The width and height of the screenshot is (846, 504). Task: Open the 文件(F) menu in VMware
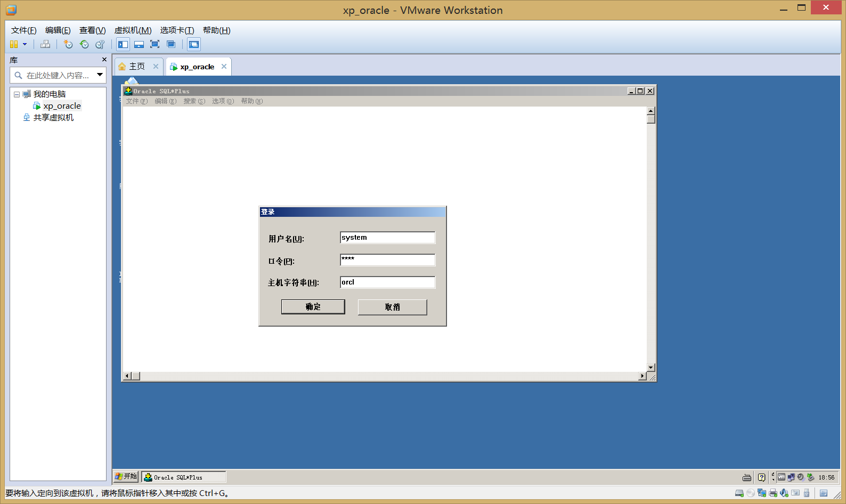coord(24,30)
